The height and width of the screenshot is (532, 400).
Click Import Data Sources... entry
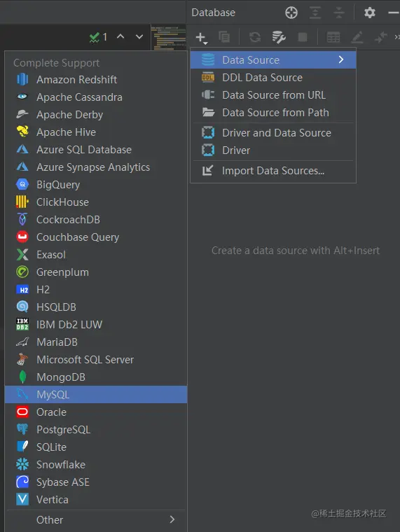click(x=273, y=171)
